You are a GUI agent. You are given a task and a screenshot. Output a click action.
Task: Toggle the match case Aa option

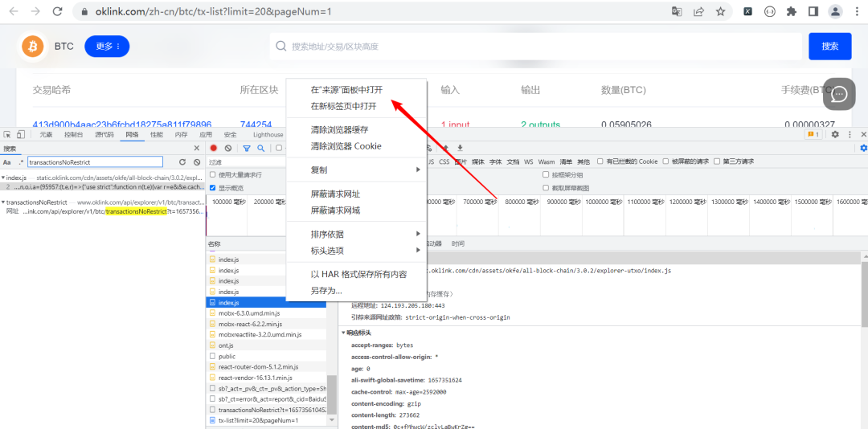[x=7, y=162]
